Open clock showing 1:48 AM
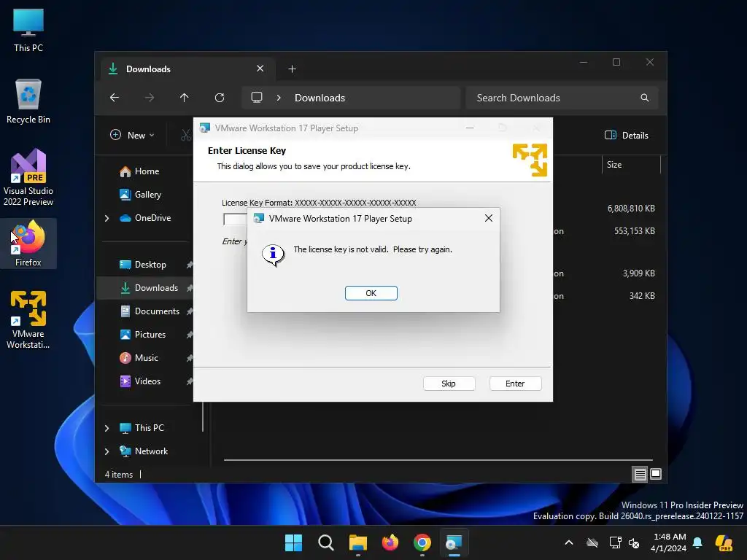Image resolution: width=747 pixels, height=560 pixels. [x=670, y=542]
